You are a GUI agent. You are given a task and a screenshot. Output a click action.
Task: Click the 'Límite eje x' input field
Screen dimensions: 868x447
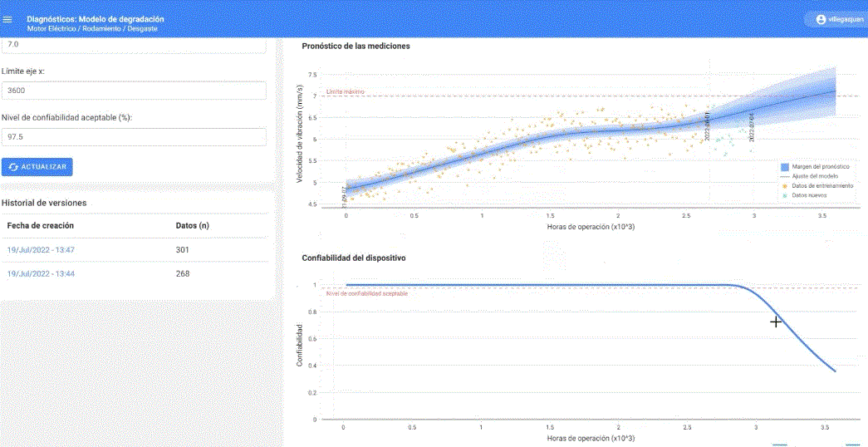(x=134, y=91)
